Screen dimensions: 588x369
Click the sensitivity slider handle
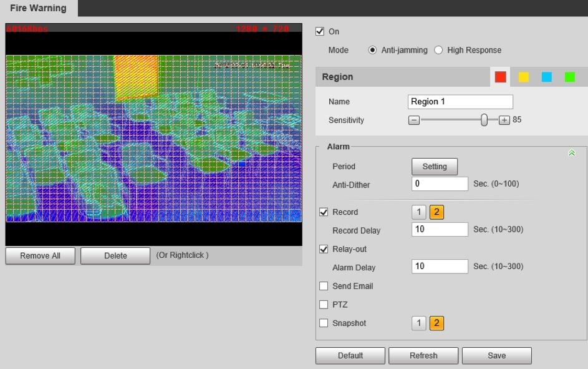[484, 120]
